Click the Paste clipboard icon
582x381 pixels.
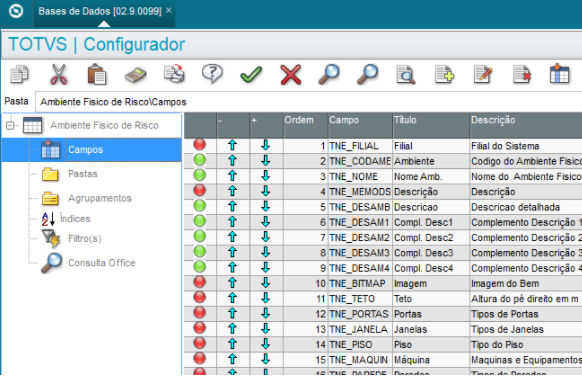tap(97, 74)
